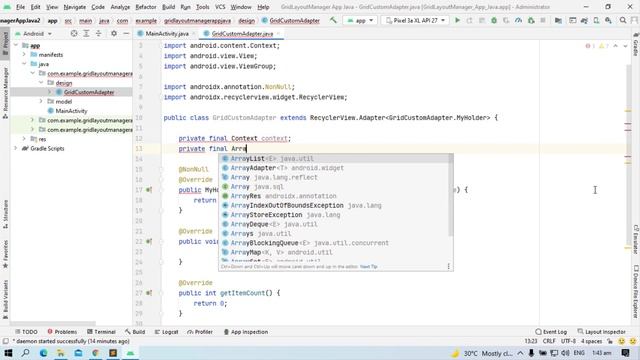Collapse the app module node

pos(16,45)
